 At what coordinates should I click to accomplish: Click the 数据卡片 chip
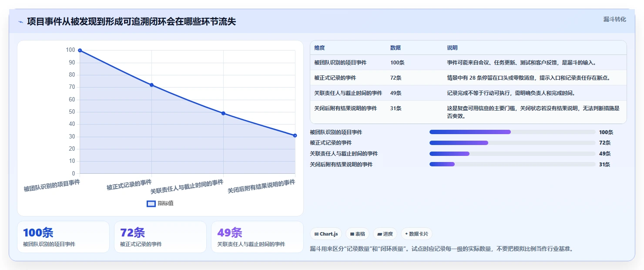point(416,234)
